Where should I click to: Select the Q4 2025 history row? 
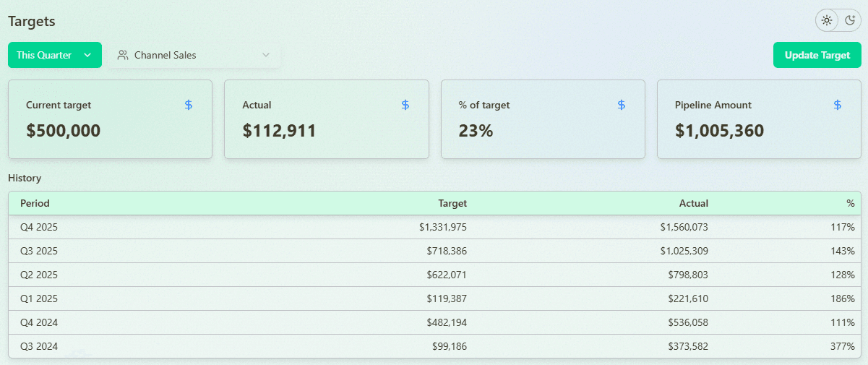coord(434,227)
